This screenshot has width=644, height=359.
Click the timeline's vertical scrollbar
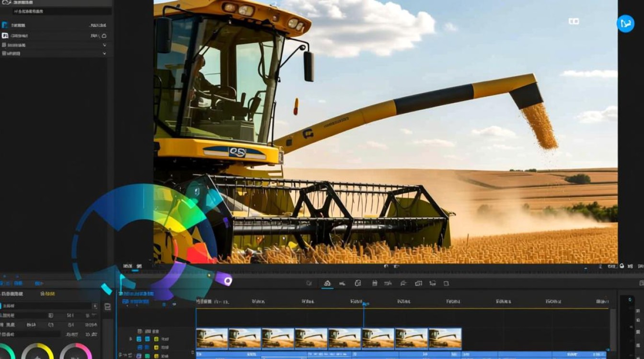(x=612, y=330)
